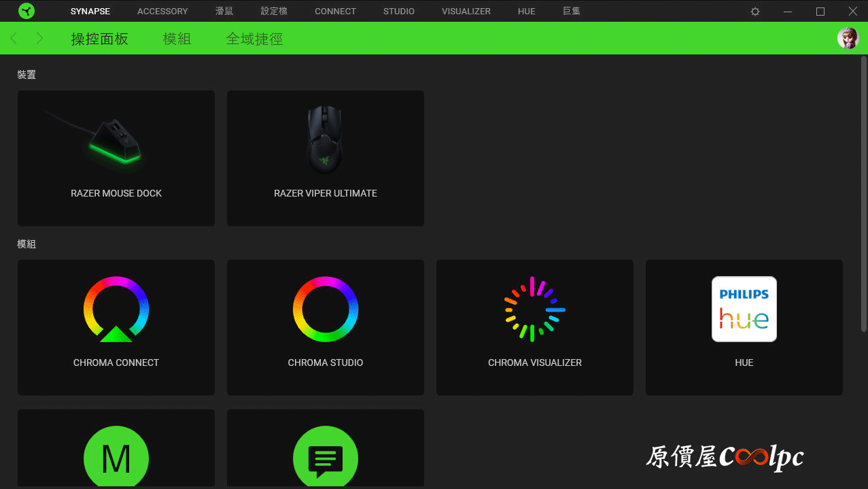This screenshot has width=868, height=489.
Task: Open the VISUALIZER tab
Action: point(466,12)
